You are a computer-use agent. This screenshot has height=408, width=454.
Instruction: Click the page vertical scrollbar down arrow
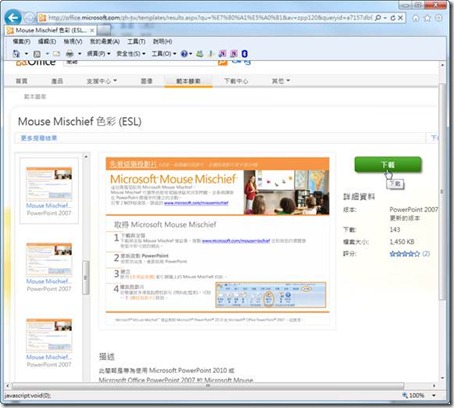442,378
